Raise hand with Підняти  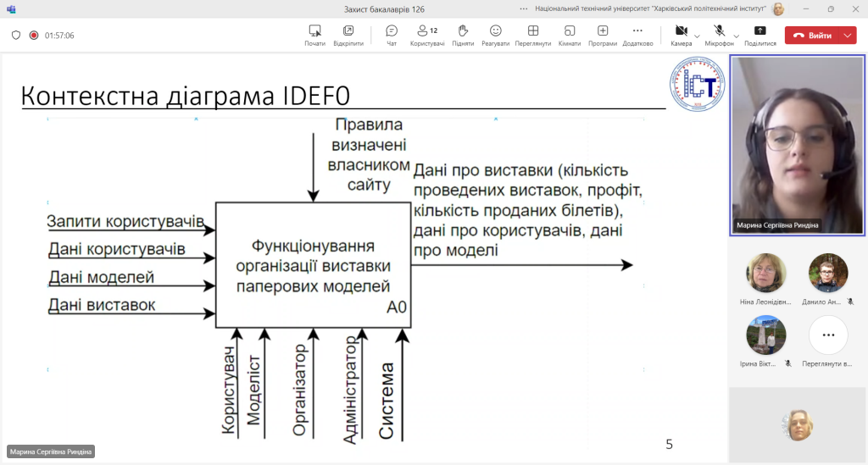pos(463,36)
